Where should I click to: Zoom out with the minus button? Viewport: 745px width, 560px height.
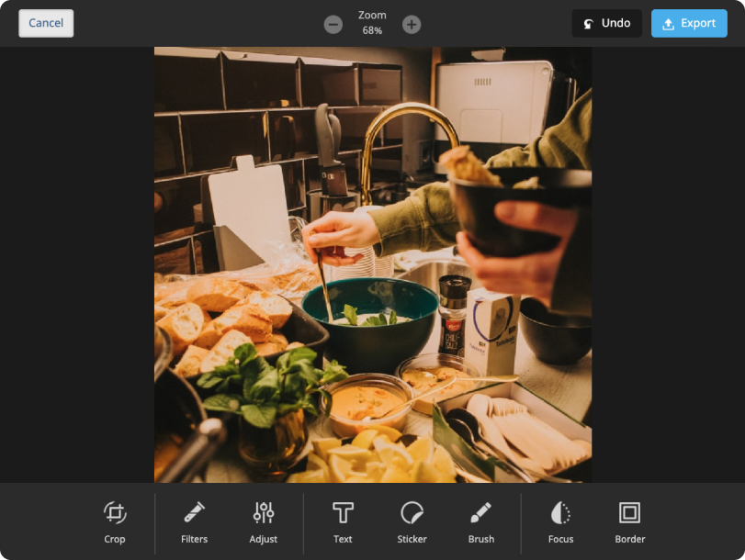333,25
